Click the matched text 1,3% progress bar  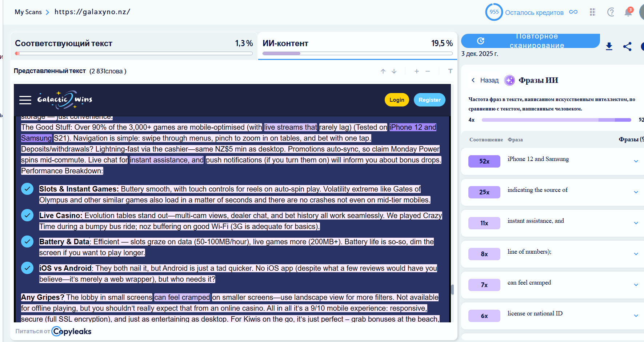tap(134, 53)
